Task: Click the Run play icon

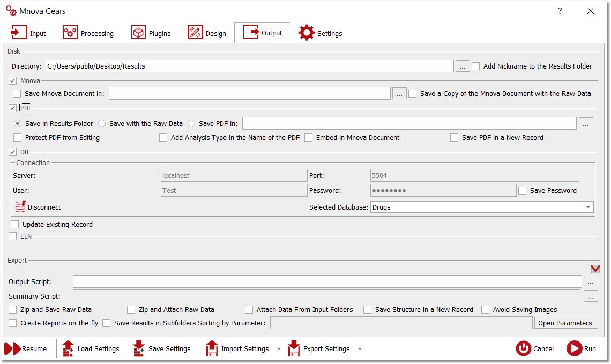Action: (x=574, y=348)
